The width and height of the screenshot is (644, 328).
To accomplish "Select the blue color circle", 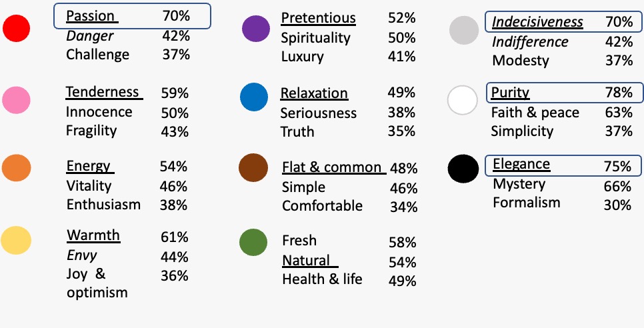I will pyautogui.click(x=254, y=97).
